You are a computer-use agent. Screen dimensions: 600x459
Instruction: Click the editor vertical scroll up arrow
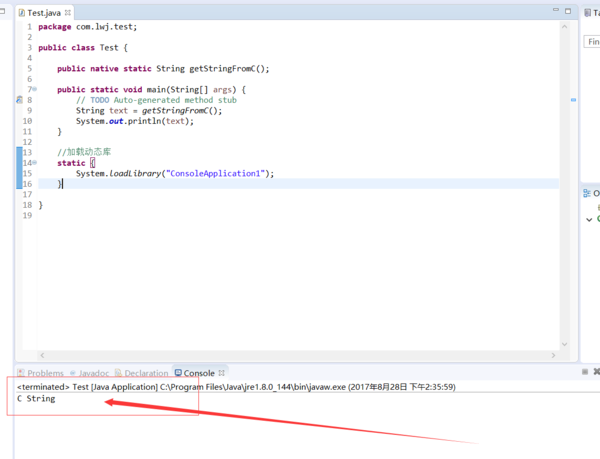[x=564, y=26]
